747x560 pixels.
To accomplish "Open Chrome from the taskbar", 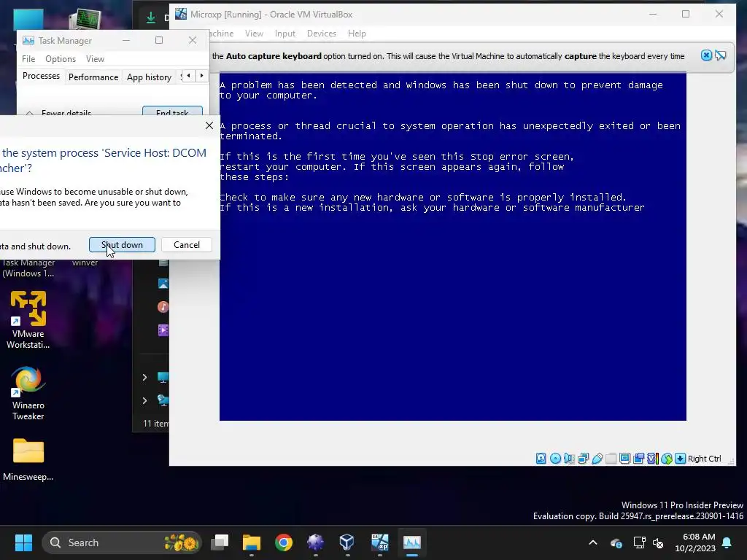I will pyautogui.click(x=284, y=542).
